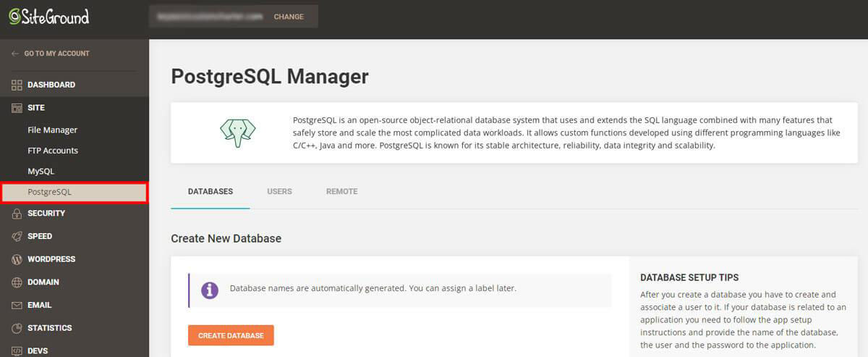Click the Email envelope icon
Screen dimensions: 868x357
point(17,305)
